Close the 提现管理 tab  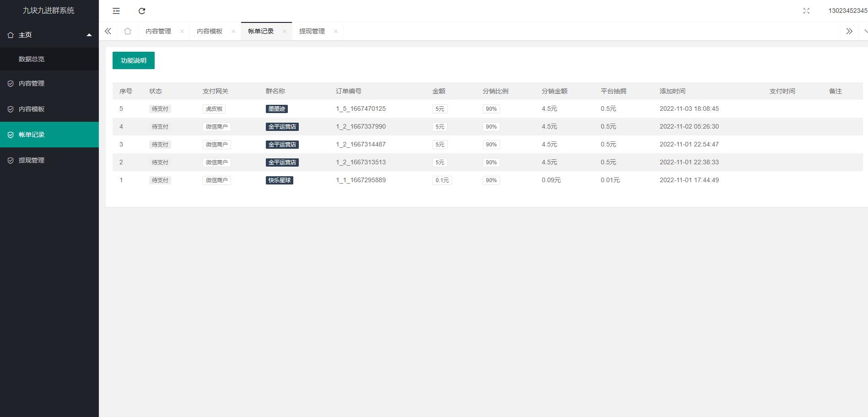336,32
